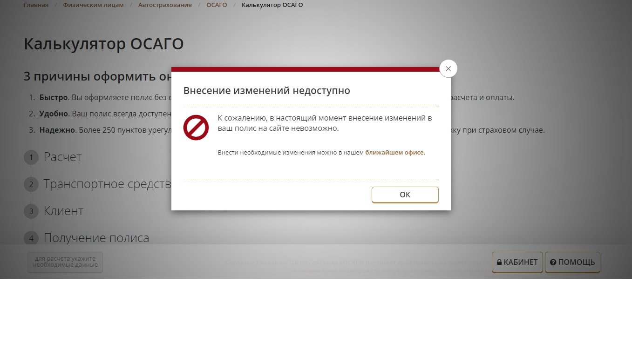Click the red prohibition icon in dialog
632x364 pixels.
click(x=196, y=128)
